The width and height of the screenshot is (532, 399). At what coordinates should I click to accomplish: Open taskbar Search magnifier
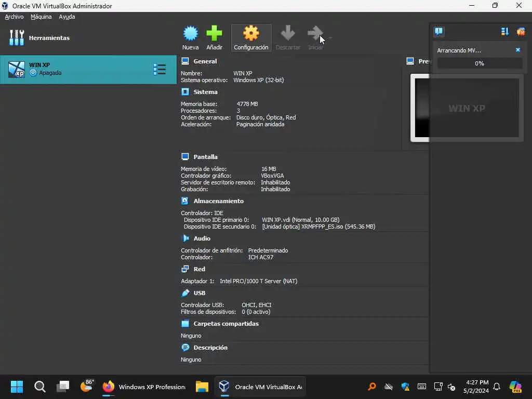[x=39, y=387]
